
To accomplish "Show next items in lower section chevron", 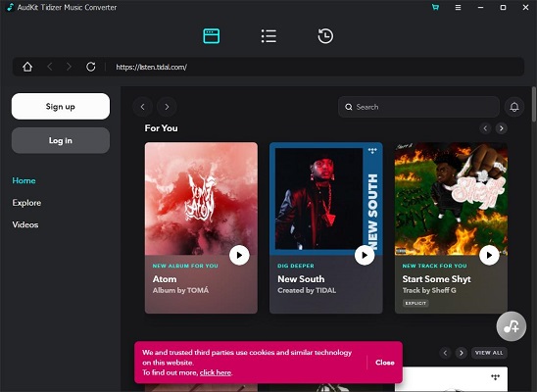I will point(462,353).
